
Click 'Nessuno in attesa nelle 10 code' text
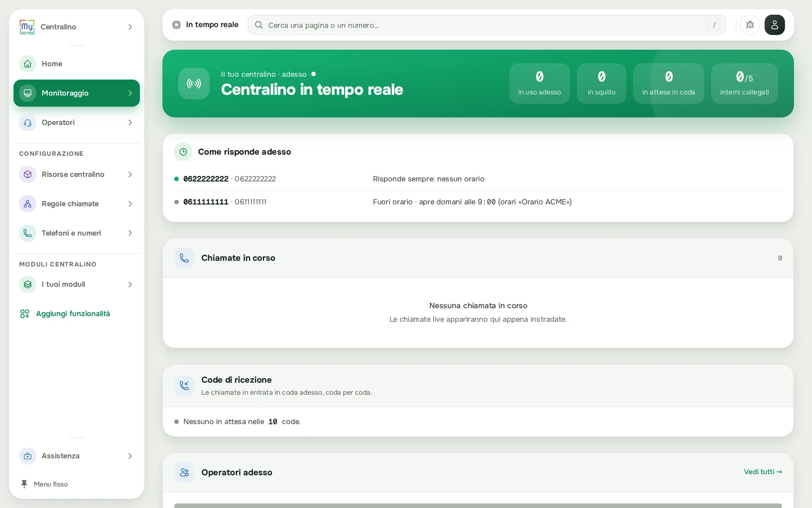pyautogui.click(x=242, y=422)
